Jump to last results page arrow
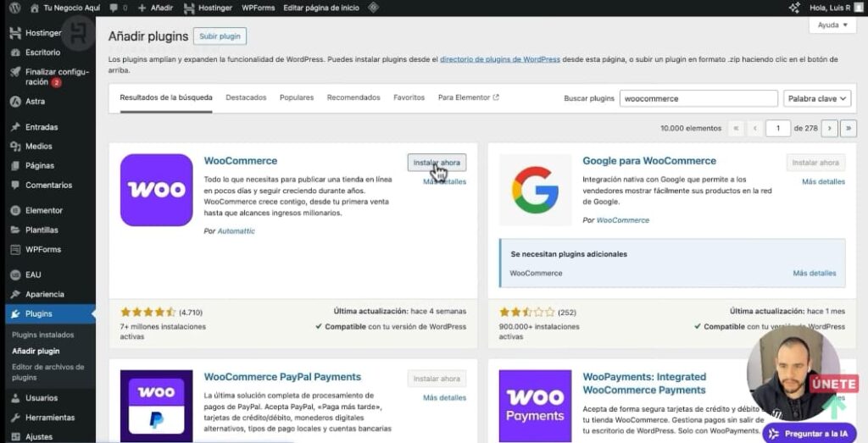The image size is (868, 443). coord(848,128)
